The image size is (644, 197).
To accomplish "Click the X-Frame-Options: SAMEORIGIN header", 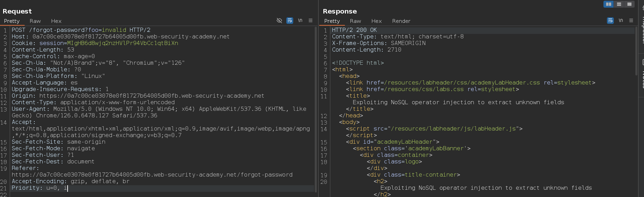I will pos(379,43).
